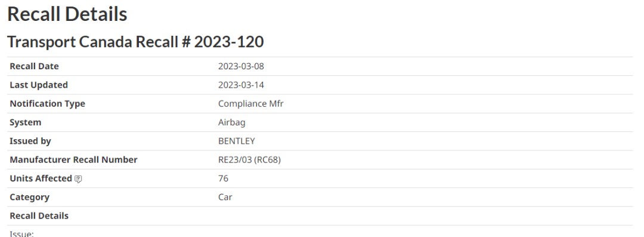The width and height of the screenshot is (644, 237).
Task: Click the Compliance Mfr value
Action: click(x=251, y=104)
